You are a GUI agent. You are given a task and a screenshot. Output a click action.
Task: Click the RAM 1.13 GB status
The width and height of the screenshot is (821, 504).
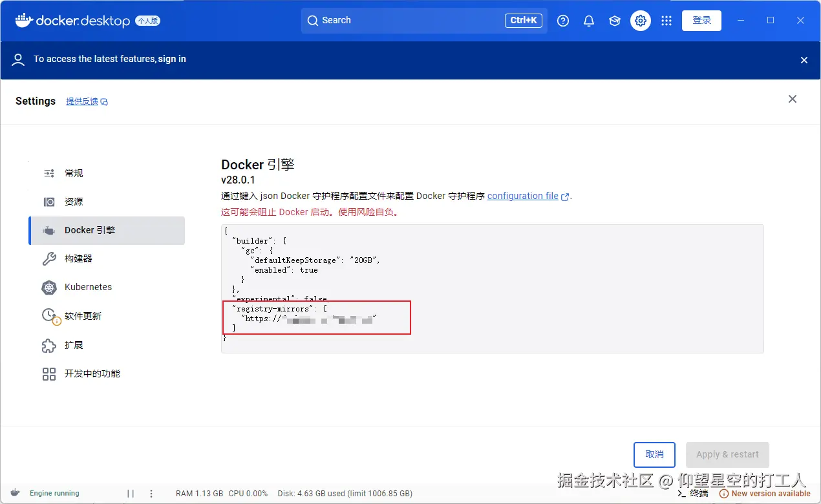(x=199, y=494)
